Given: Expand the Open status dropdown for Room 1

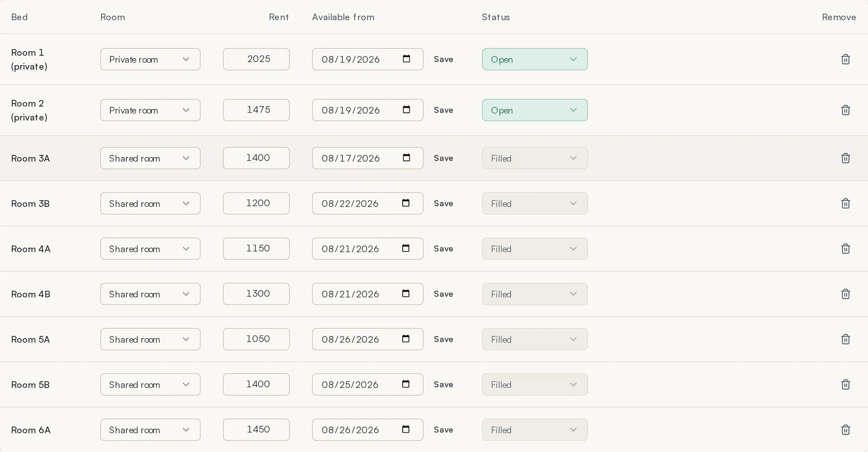Looking at the screenshot, I should (x=535, y=59).
